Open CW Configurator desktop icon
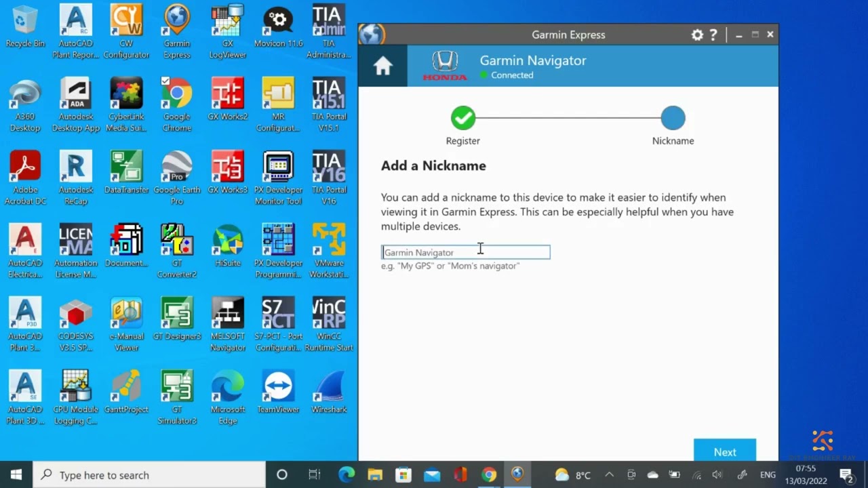The image size is (868, 488). point(126,32)
